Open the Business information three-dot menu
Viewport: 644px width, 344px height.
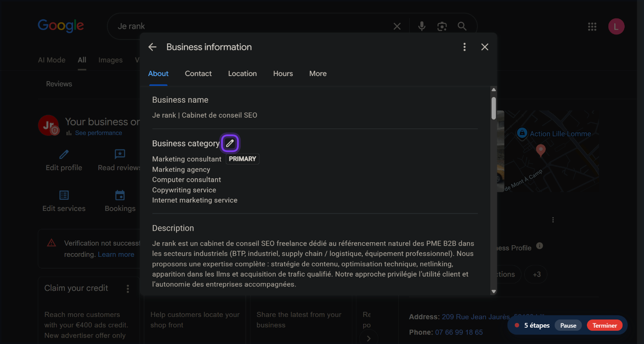(x=465, y=47)
